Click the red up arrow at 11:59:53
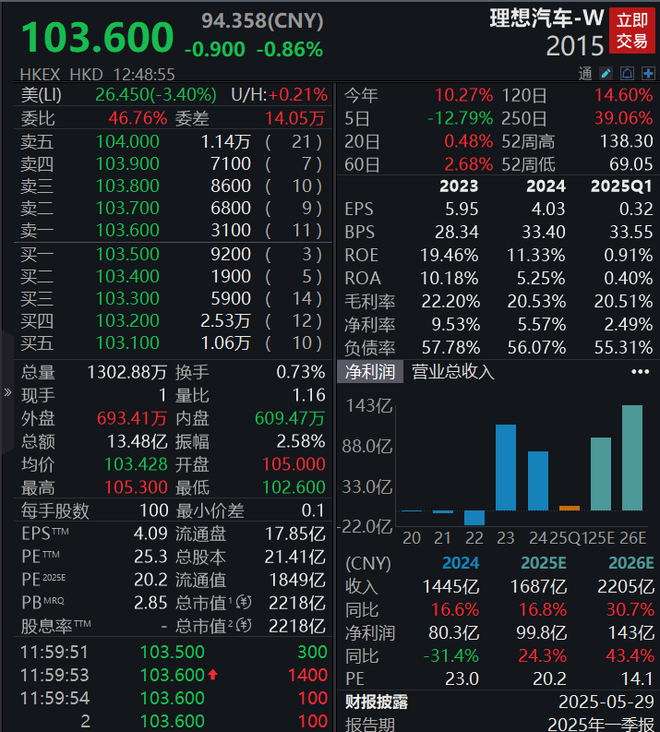 213,675
